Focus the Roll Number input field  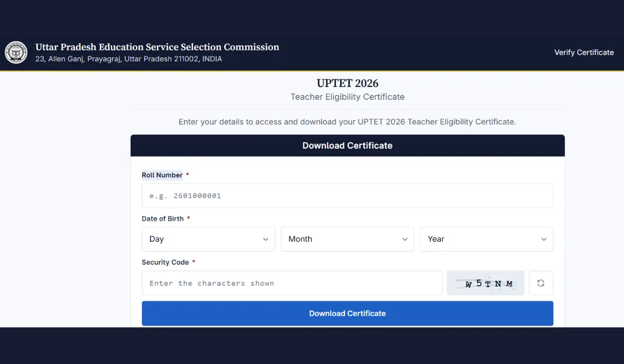347,196
